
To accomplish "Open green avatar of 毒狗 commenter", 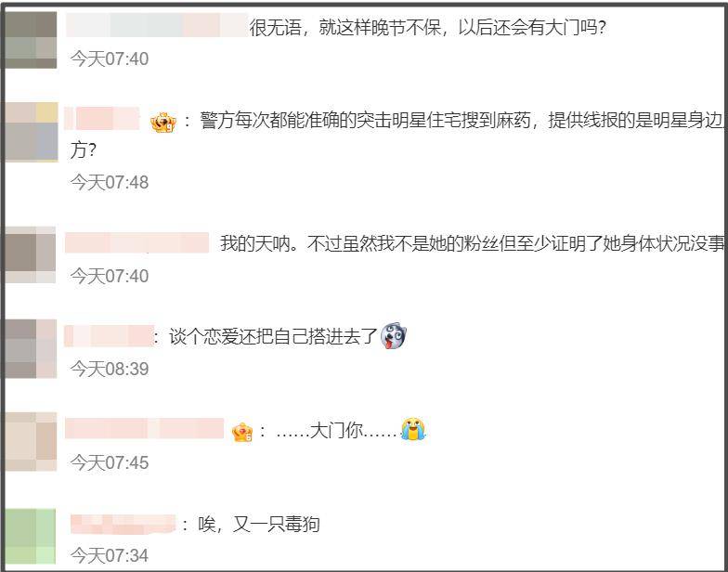I will pos(31,537).
